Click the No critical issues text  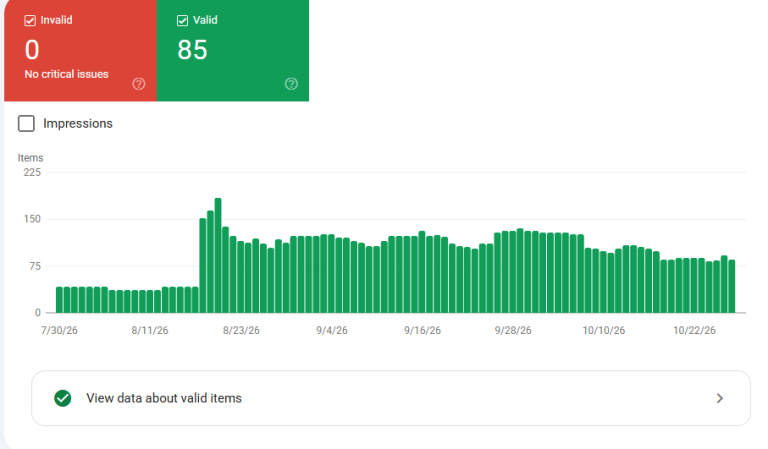[67, 74]
